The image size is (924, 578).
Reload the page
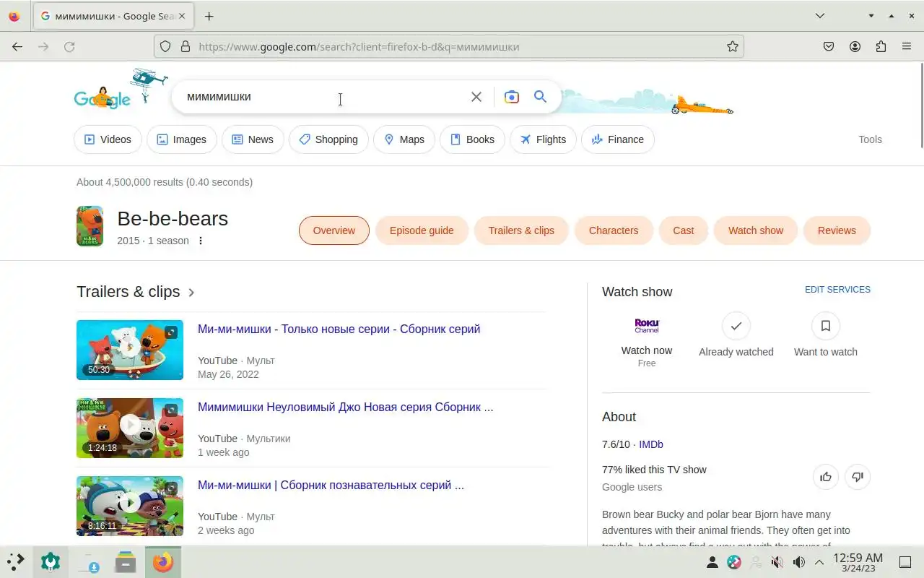click(x=69, y=46)
